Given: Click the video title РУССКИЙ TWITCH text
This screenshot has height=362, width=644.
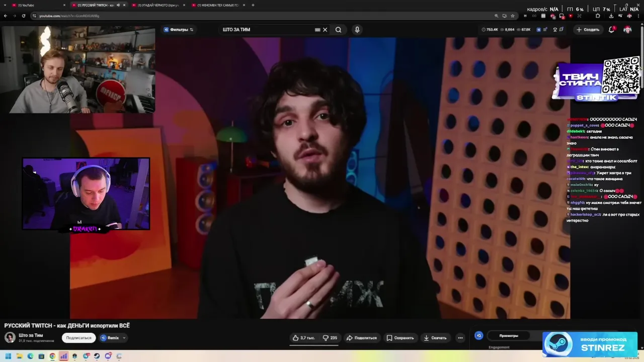Looking at the screenshot, I should [x=67, y=326].
